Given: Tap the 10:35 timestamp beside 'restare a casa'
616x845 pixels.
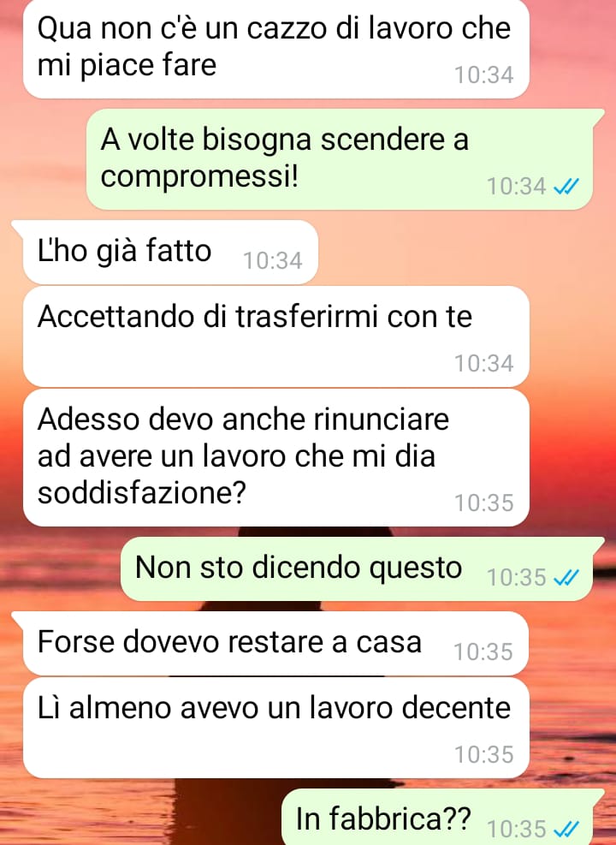Looking at the screenshot, I should pyautogui.click(x=483, y=652).
